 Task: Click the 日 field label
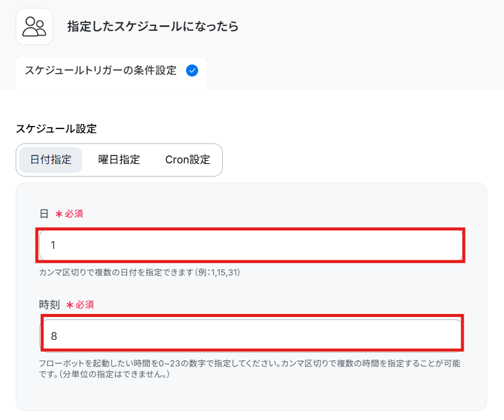click(44, 213)
